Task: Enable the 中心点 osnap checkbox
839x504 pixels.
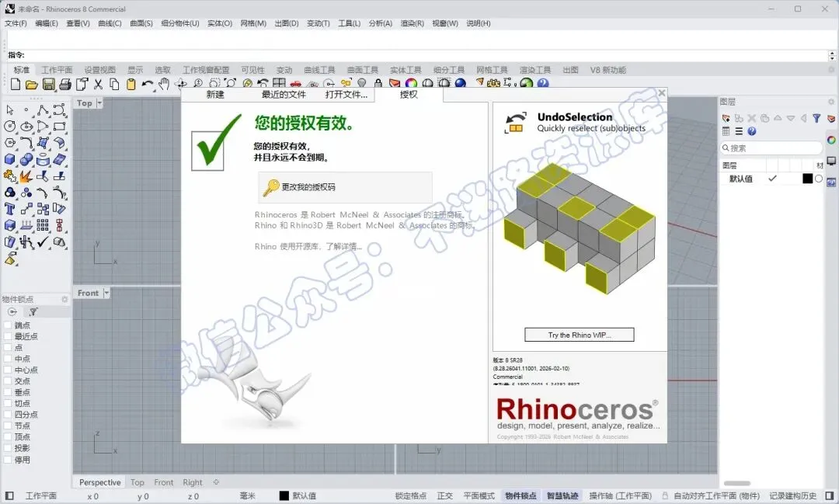Action: [8, 370]
